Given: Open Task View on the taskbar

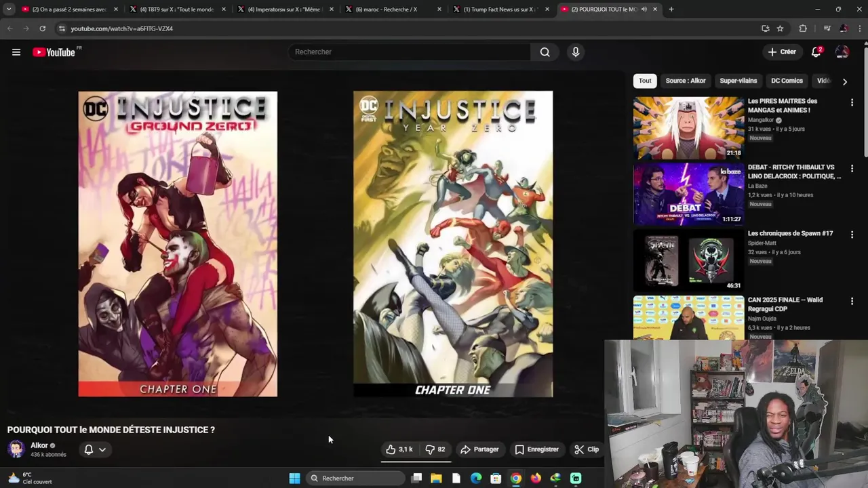Looking at the screenshot, I should click(x=416, y=479).
